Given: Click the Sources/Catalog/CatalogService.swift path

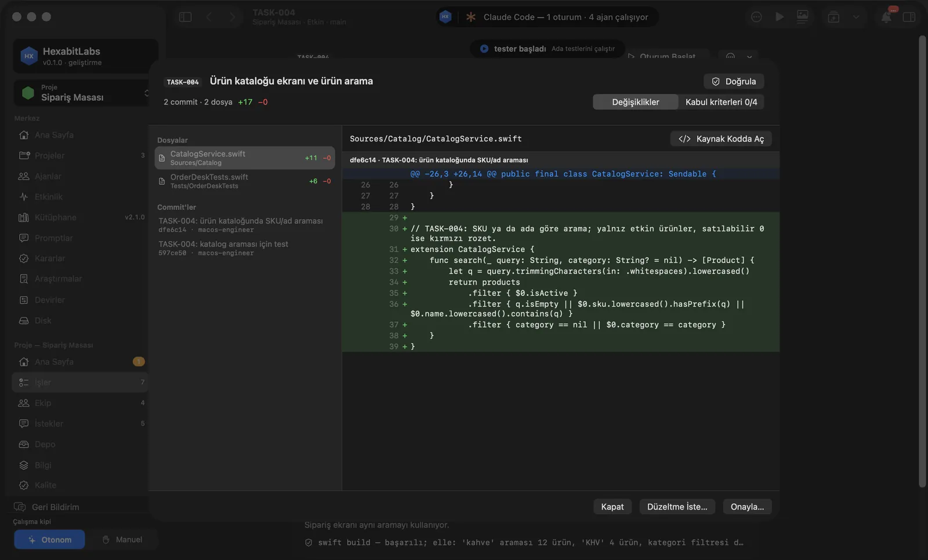Looking at the screenshot, I should coord(436,139).
